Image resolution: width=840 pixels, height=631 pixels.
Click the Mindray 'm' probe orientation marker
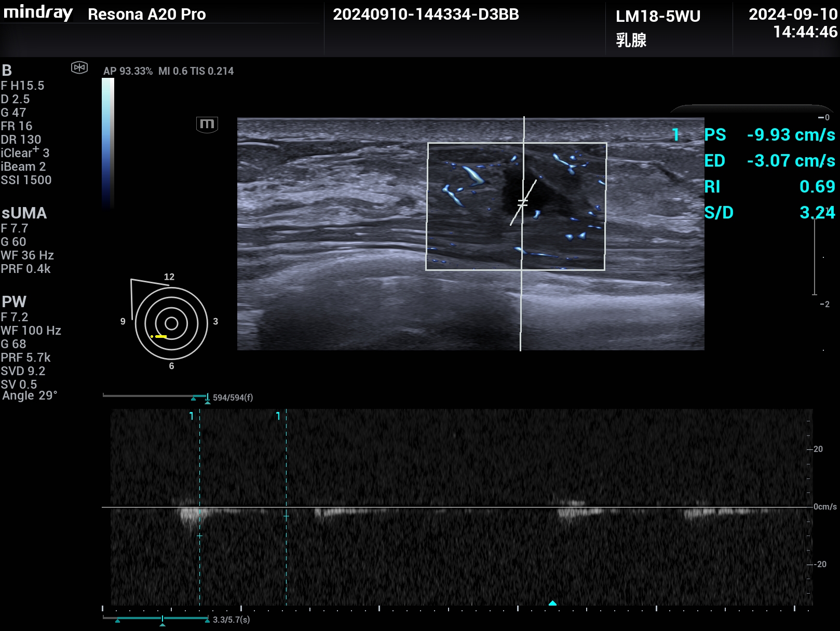pyautogui.click(x=207, y=124)
